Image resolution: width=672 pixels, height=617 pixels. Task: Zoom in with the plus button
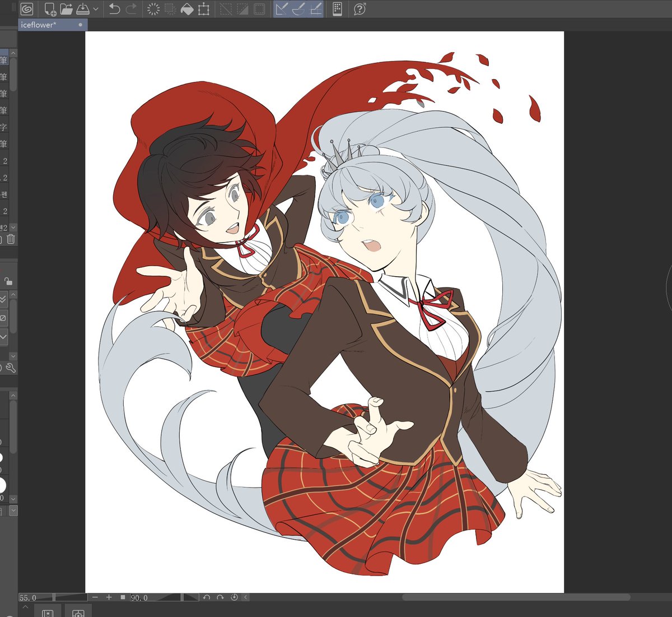pyautogui.click(x=109, y=597)
